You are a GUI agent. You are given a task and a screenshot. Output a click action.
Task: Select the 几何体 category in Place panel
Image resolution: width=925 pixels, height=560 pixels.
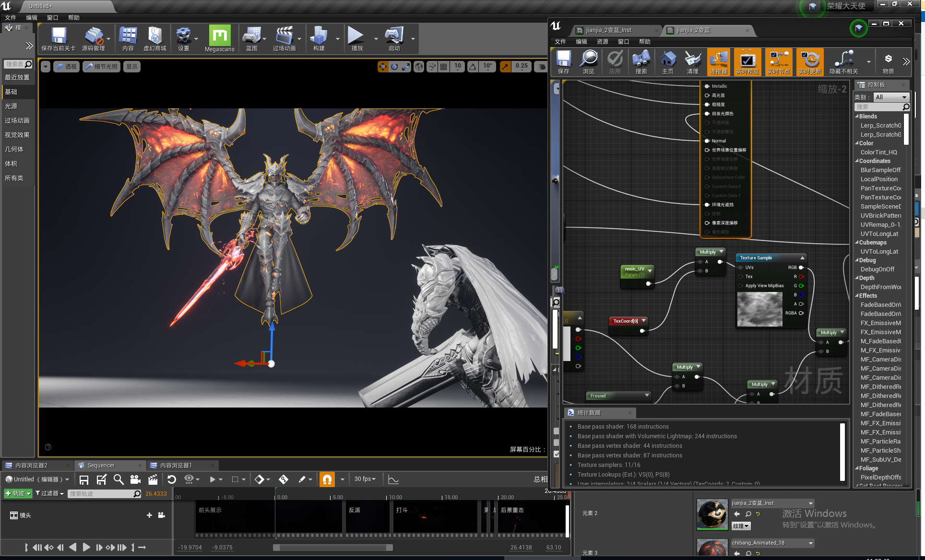18,150
